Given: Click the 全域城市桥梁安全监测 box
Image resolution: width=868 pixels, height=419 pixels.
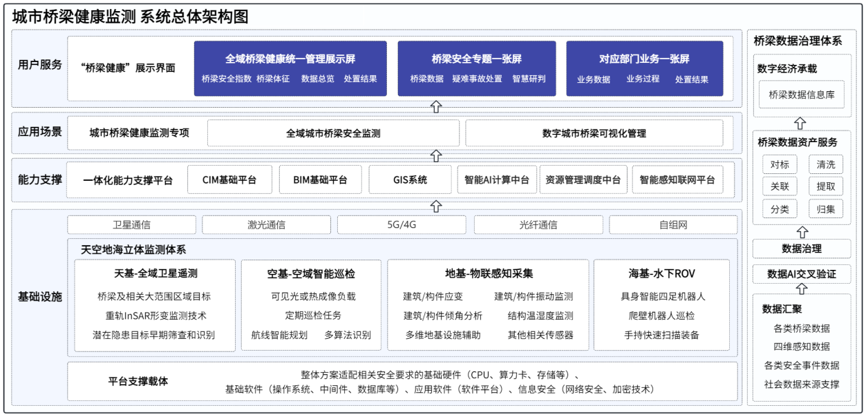Looking at the screenshot, I should click(333, 133).
